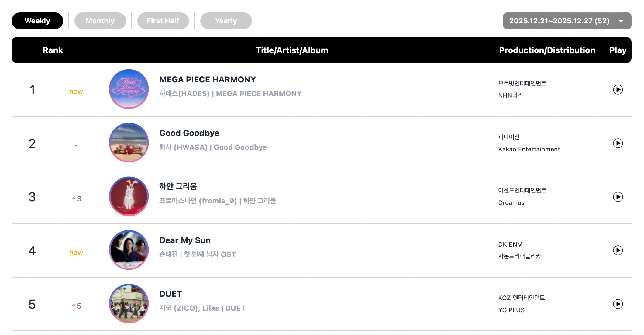Viewport: 644px width, 335px height.
Task: Open the fromis_9 red album cover
Action: click(x=129, y=196)
